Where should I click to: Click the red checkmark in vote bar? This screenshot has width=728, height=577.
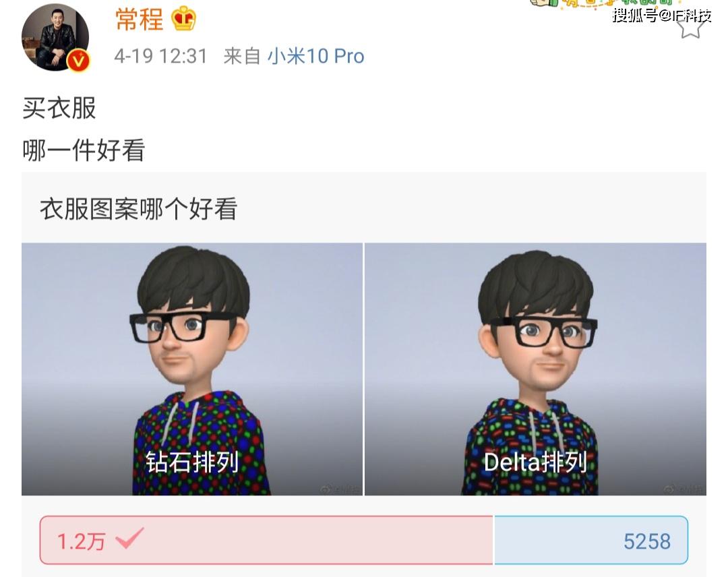tap(129, 539)
